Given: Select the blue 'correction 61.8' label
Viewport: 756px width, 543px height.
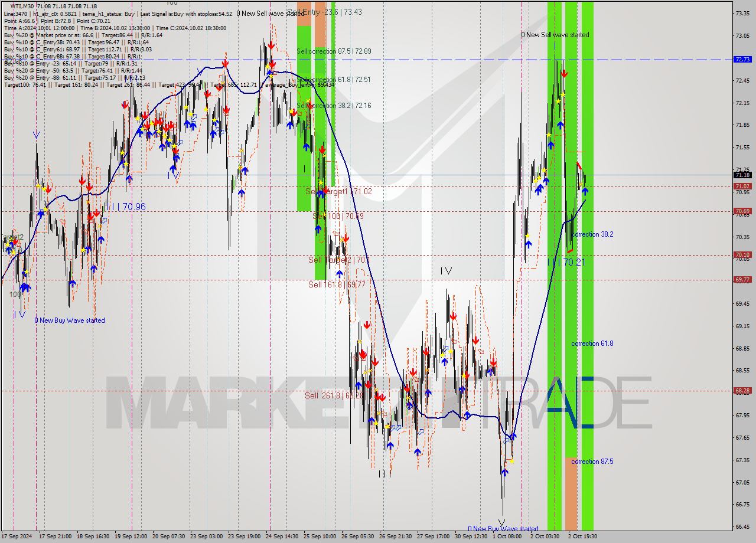Looking at the screenshot, I should [x=592, y=344].
